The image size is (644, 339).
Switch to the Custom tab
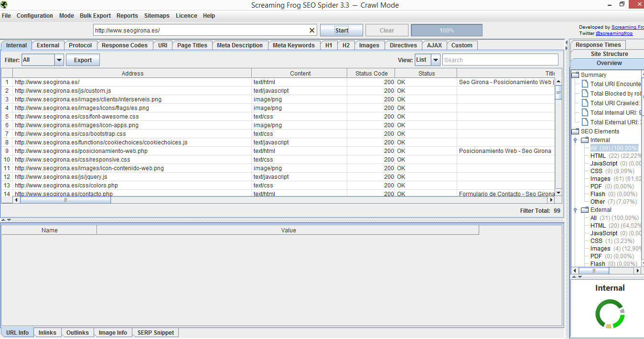(x=462, y=45)
